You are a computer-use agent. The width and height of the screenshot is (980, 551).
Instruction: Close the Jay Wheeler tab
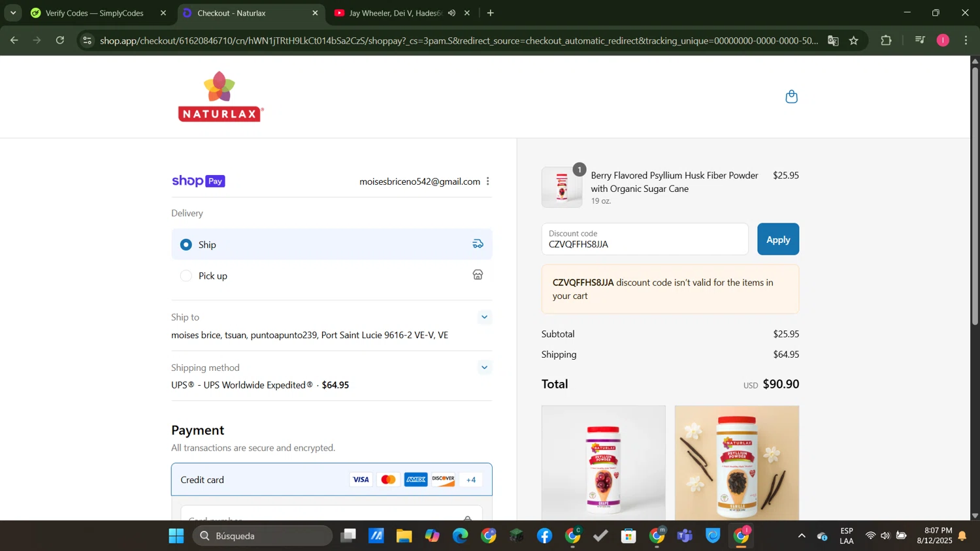click(467, 13)
